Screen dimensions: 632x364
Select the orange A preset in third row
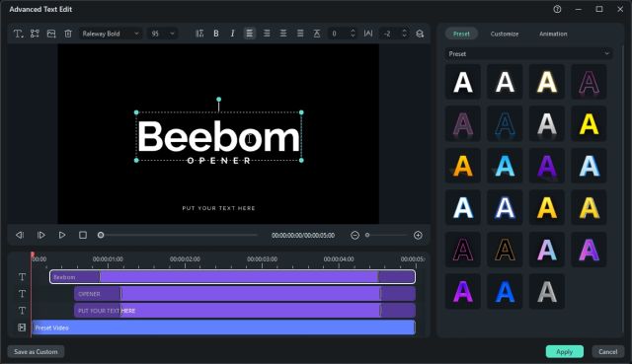click(x=463, y=166)
